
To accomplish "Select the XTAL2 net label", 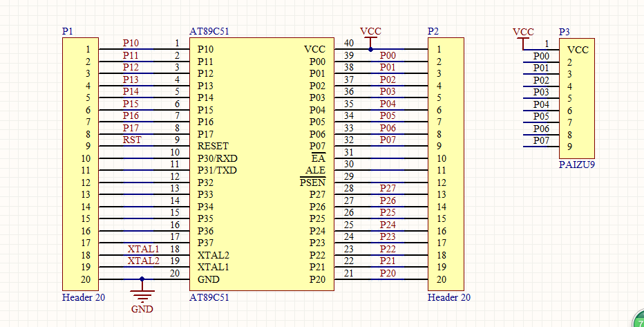I will 143,261.
